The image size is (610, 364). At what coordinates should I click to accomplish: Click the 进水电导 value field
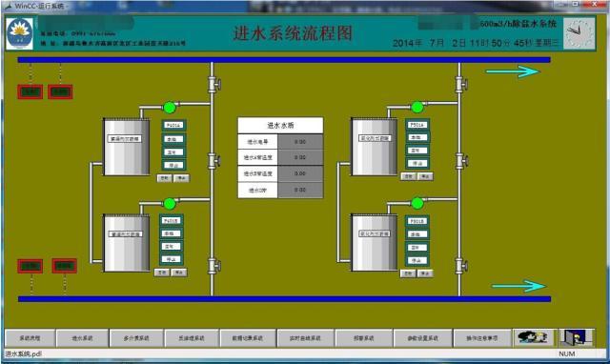point(300,142)
